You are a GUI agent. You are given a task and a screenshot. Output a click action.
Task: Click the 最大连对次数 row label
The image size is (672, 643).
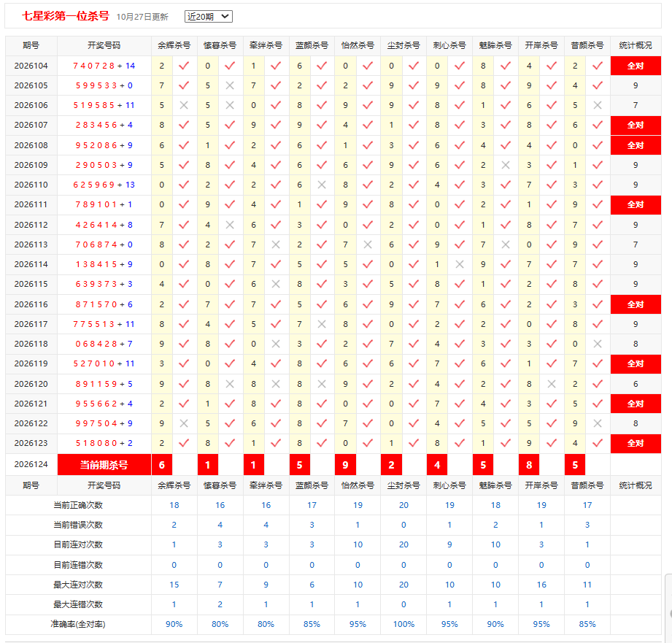(78, 585)
